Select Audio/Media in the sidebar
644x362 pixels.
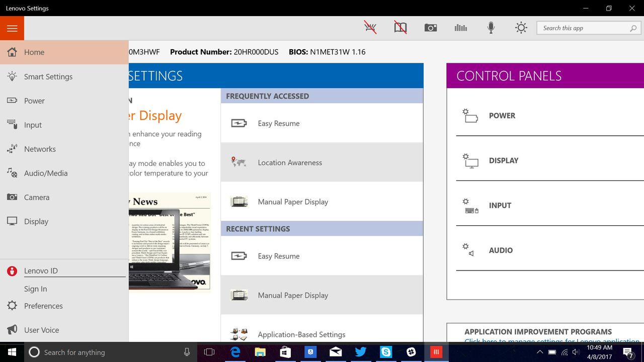pyautogui.click(x=64, y=173)
